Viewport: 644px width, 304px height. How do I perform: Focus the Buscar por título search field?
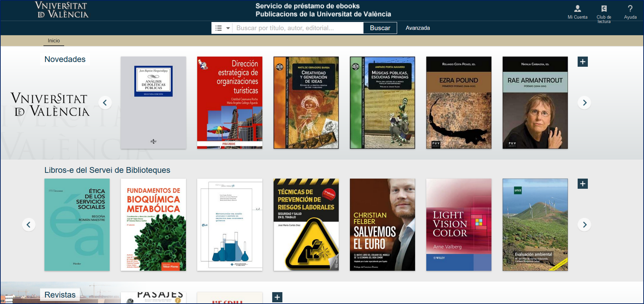(x=298, y=28)
